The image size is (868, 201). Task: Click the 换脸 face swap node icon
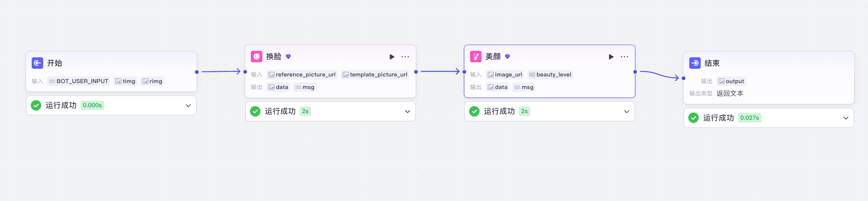coord(256,57)
